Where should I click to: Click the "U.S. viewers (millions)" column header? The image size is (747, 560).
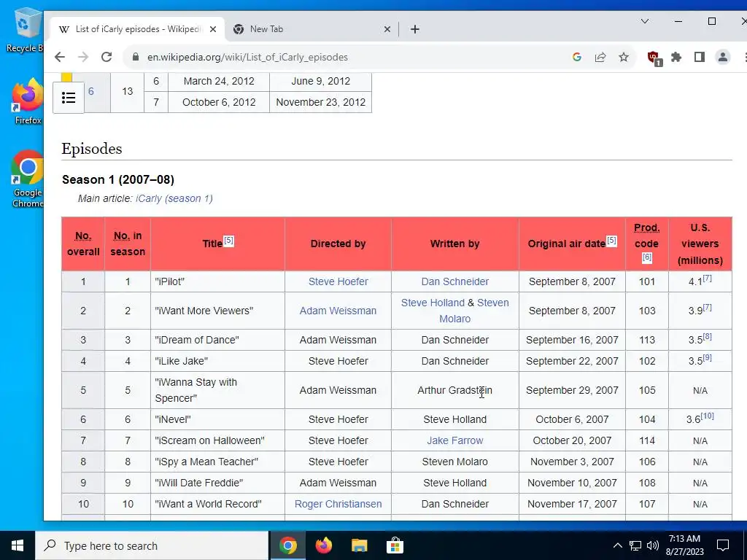click(700, 244)
